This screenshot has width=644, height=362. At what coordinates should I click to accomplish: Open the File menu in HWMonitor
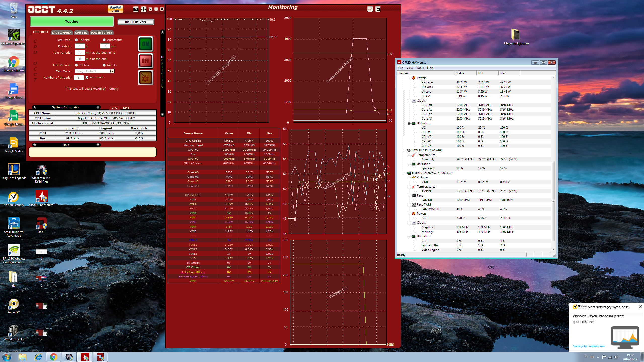[400, 68]
